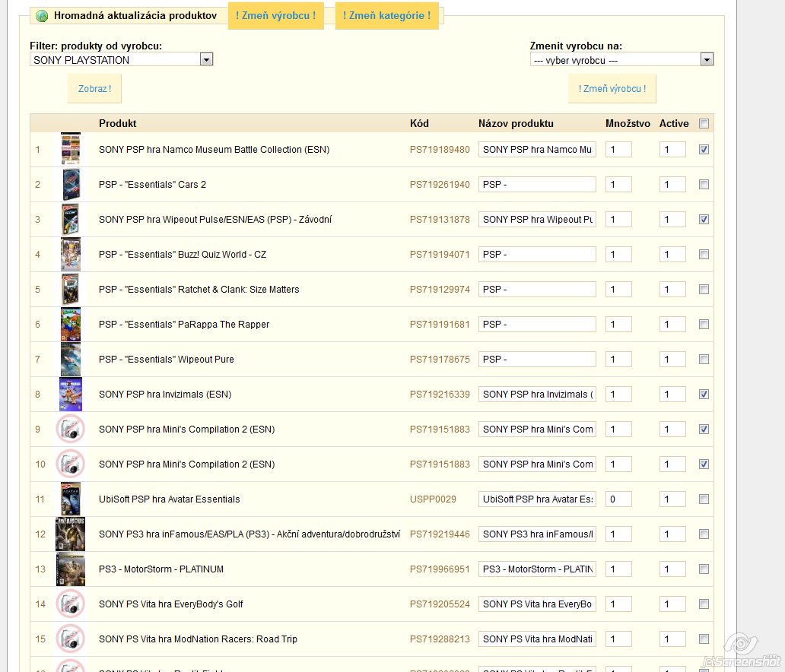
Task: Click product title 'SONY PS Vita hra ModNation Racers: Road Trip'
Action: (x=198, y=639)
